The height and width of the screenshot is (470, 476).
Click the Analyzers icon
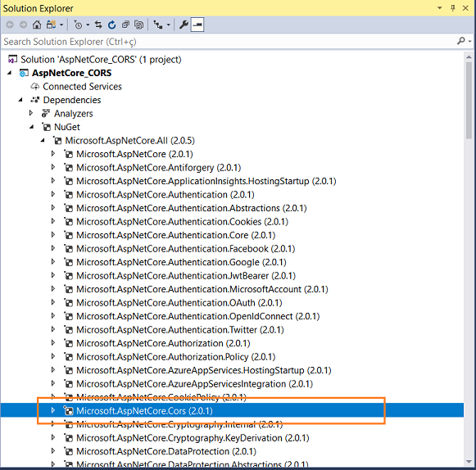tap(46, 114)
